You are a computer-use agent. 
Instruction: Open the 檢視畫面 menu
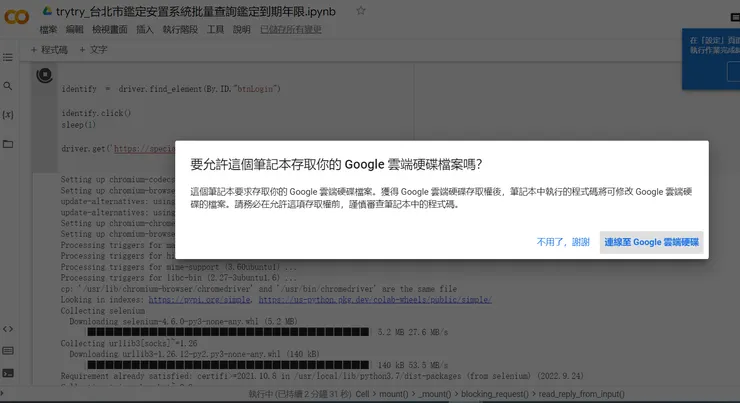click(109, 30)
